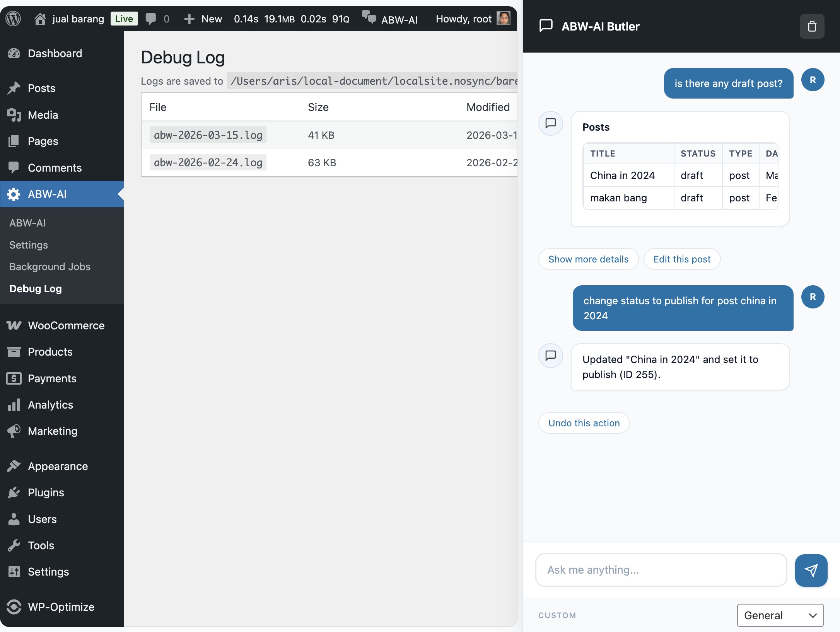Click the 41 KB size cell
The image size is (840, 632).
(x=321, y=135)
